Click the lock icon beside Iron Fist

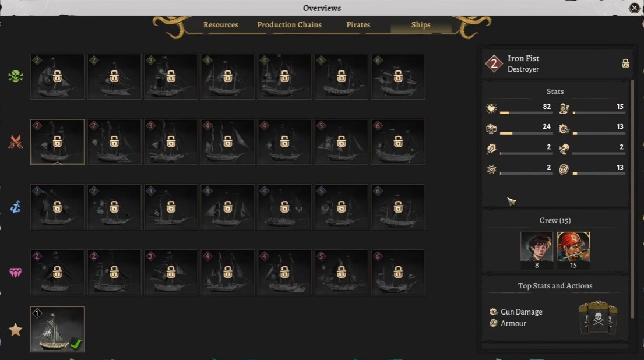625,63
